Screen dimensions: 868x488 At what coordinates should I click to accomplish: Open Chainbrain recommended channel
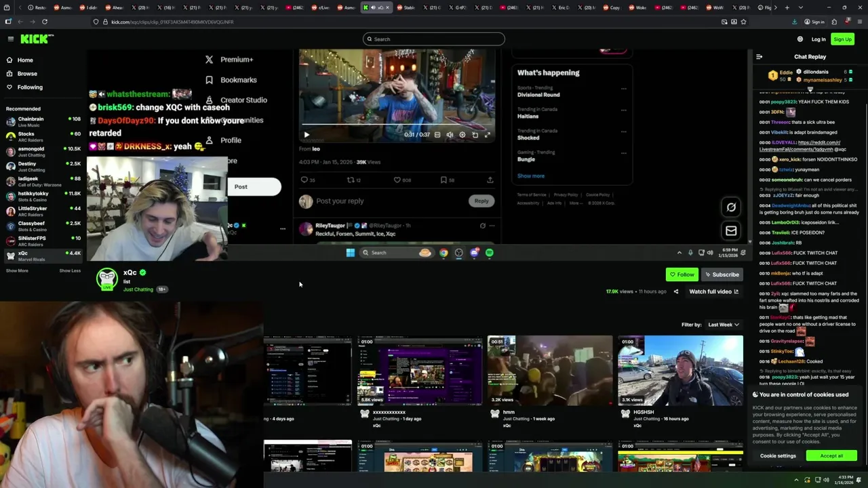(43, 122)
